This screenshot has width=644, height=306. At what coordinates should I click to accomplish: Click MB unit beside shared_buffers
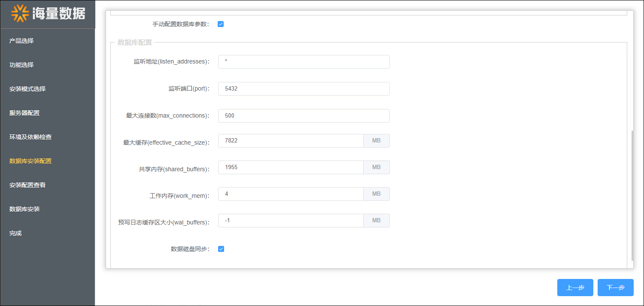coord(377,167)
